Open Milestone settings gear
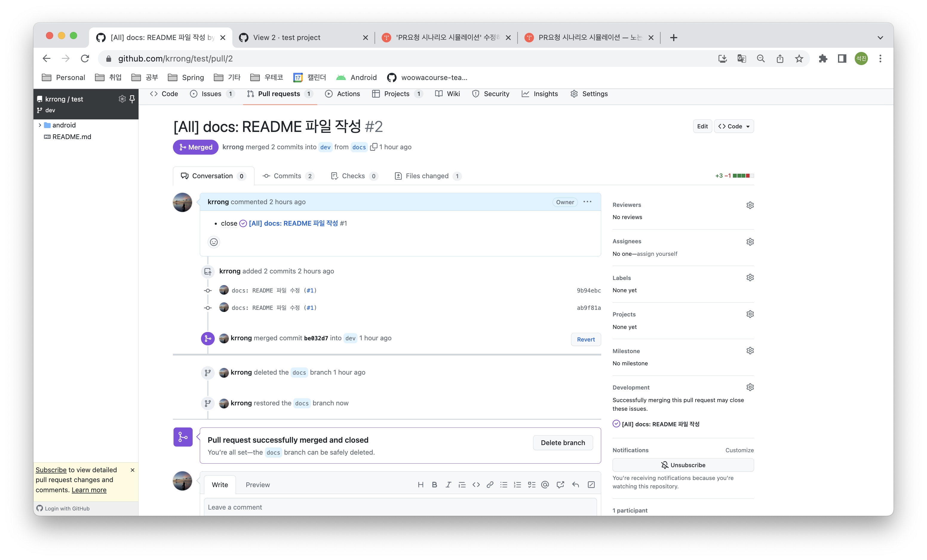Screen dimensions: 927x560 750,350
